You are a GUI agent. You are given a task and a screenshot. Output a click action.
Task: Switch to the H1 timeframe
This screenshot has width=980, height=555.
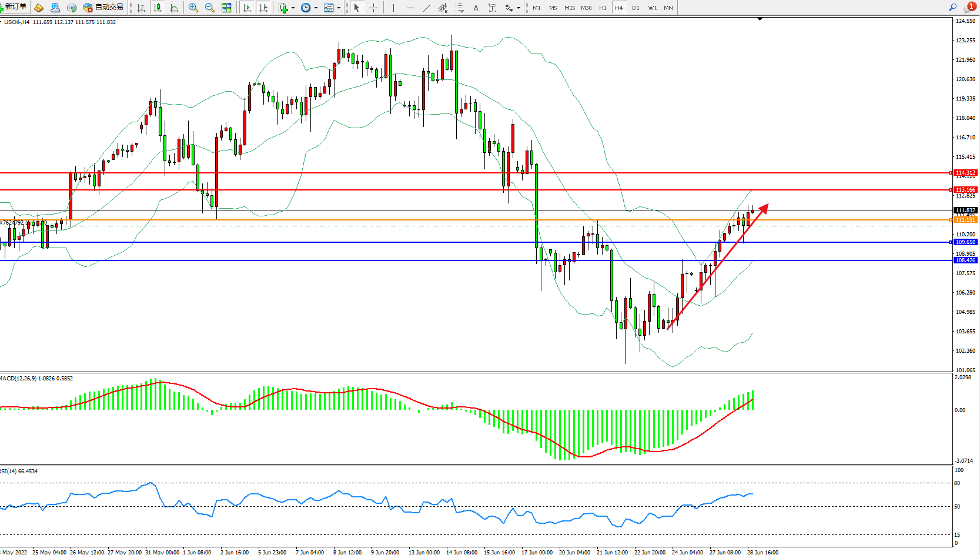(x=603, y=8)
